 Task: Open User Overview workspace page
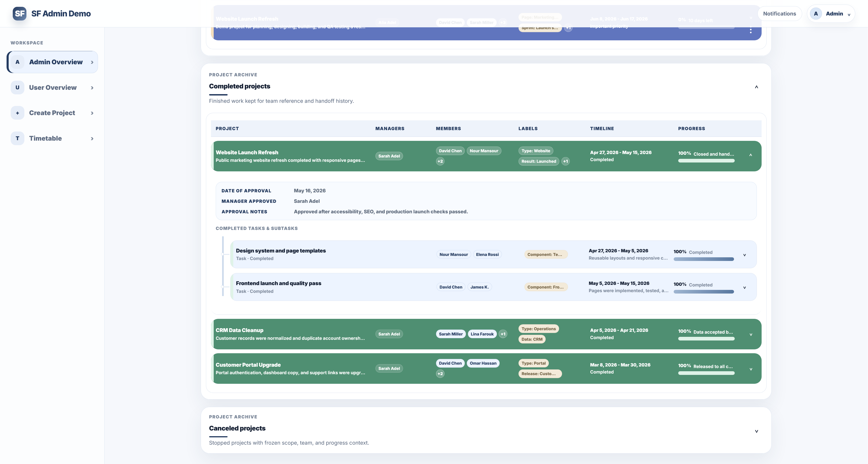(x=52, y=88)
